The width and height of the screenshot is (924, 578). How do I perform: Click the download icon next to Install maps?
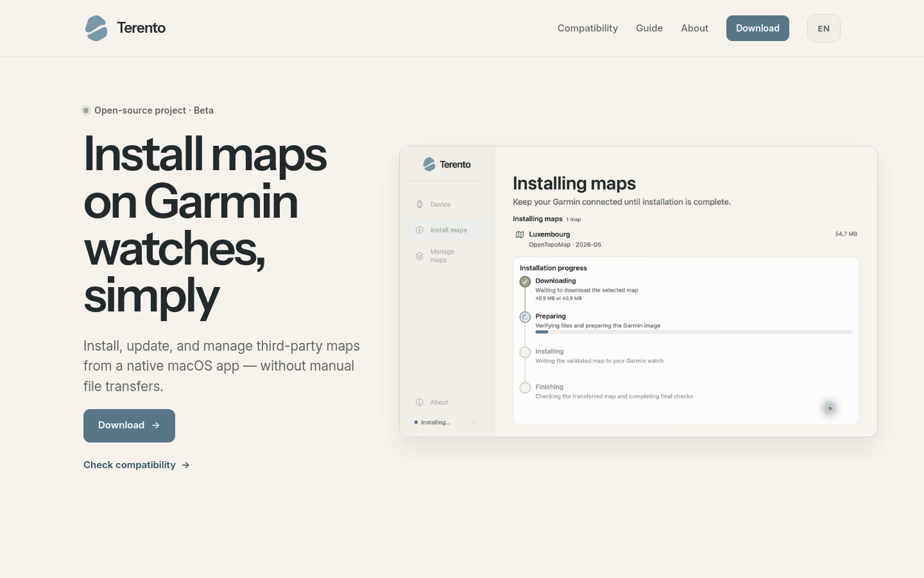(x=420, y=230)
